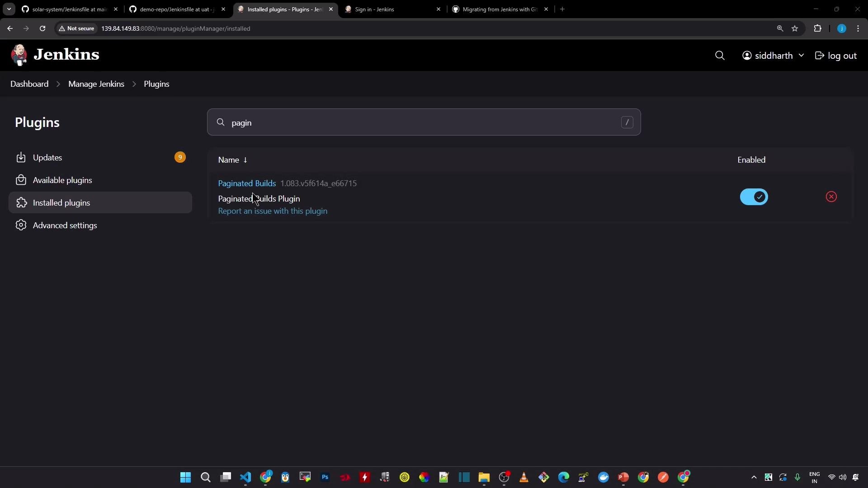The width and height of the screenshot is (868, 488).
Task: Focus the plugin search field containing pagin
Action: tap(424, 122)
